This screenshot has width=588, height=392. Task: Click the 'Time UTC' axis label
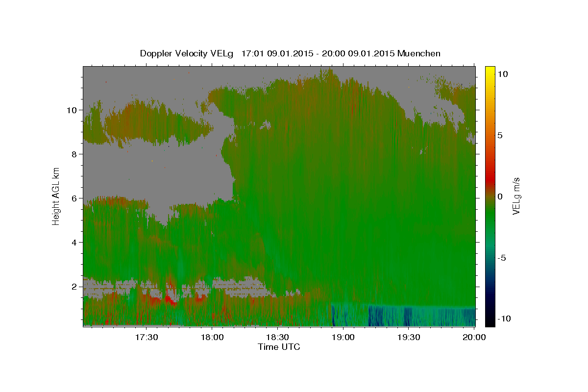click(x=279, y=347)
